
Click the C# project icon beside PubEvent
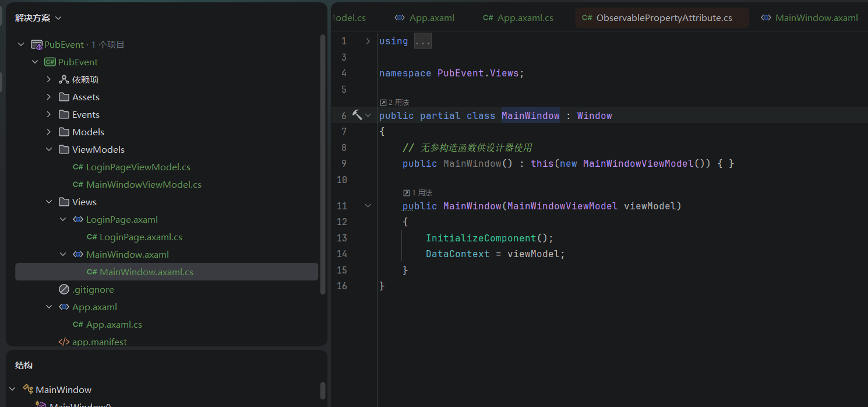point(50,62)
